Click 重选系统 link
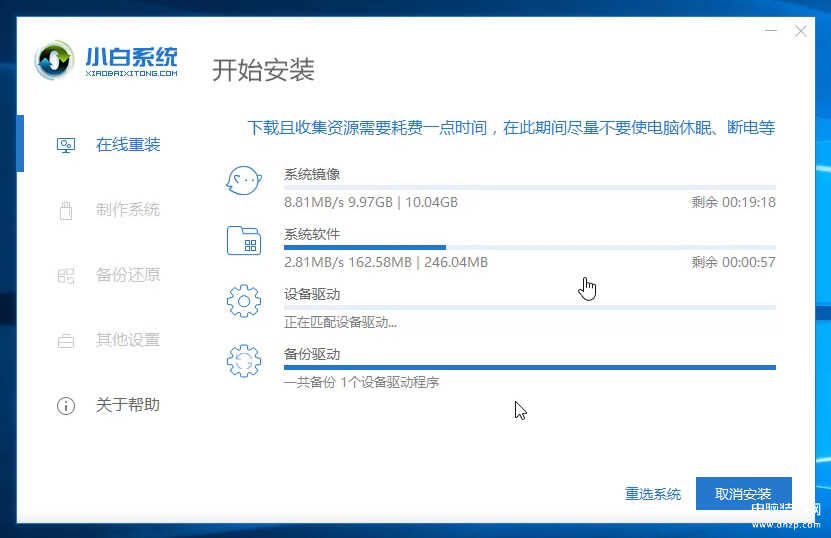The width and height of the screenshot is (831, 538). [x=653, y=494]
